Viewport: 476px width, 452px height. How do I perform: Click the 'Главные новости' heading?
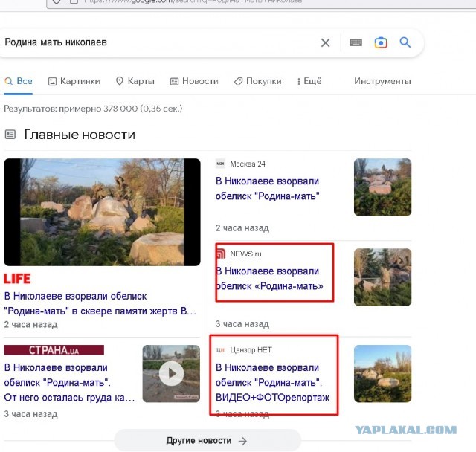coord(80,135)
